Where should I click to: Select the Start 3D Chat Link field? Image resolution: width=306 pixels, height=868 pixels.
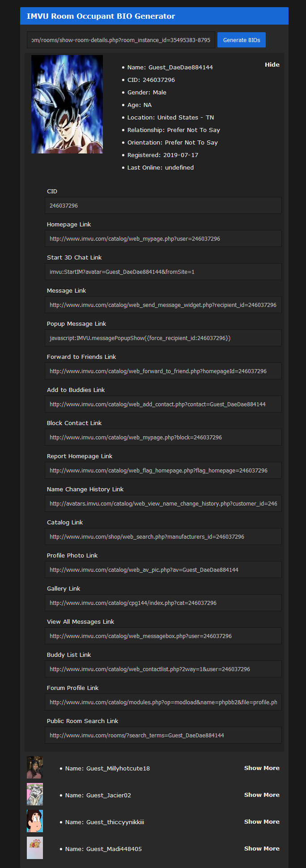tap(163, 272)
